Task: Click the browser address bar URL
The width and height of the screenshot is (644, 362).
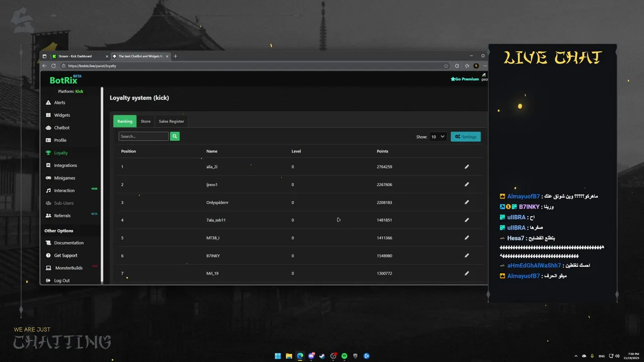Action: pos(92,66)
